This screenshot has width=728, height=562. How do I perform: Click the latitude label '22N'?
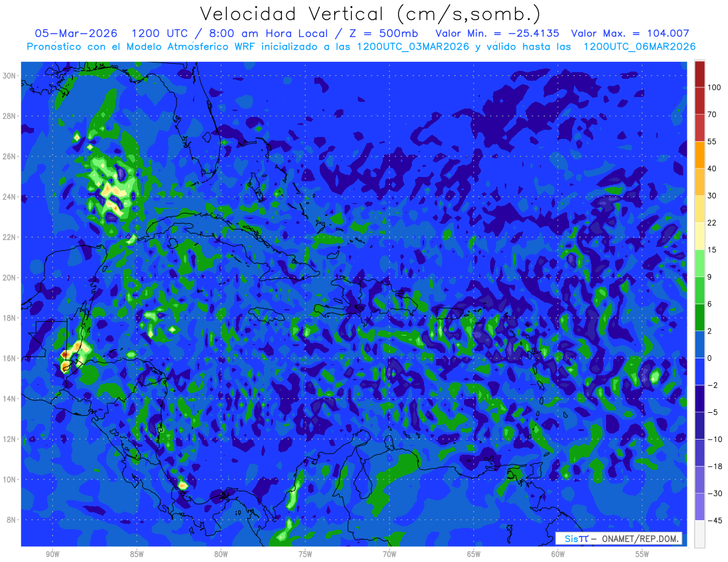coord(10,237)
